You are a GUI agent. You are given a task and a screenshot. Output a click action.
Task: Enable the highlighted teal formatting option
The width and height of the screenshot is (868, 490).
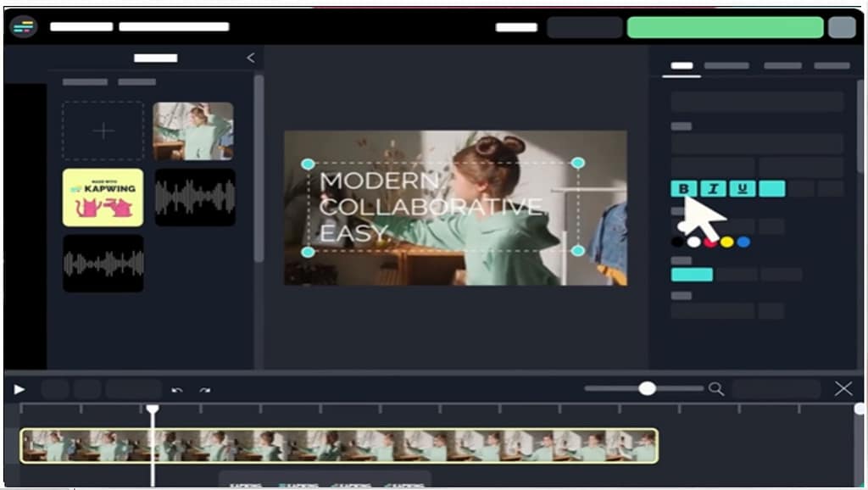[771, 188]
